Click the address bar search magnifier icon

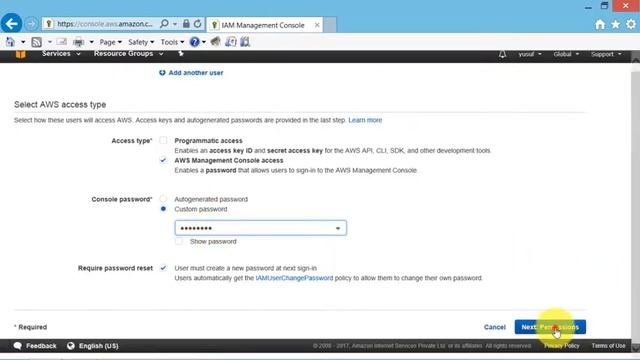tap(164, 24)
